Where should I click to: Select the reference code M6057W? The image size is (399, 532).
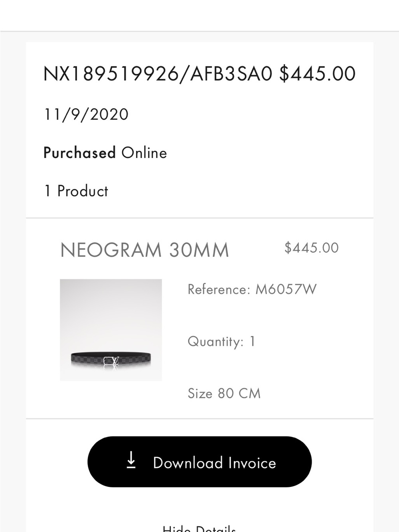[x=286, y=289]
